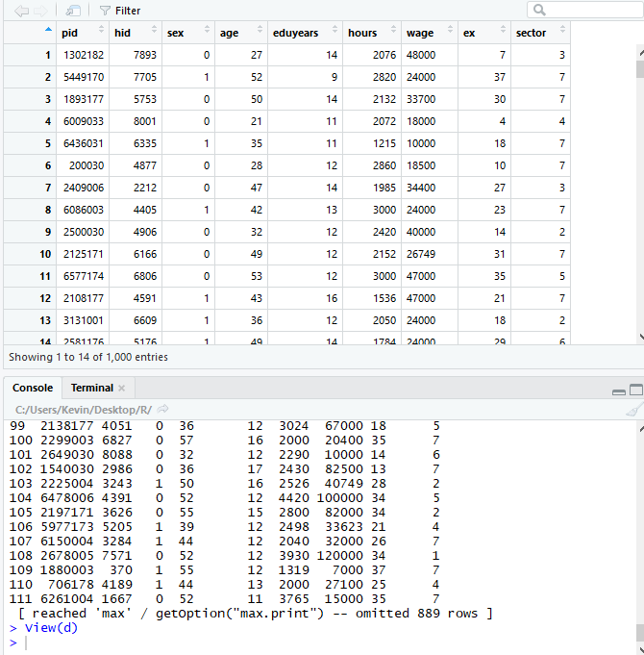Show data in new window icon
The height and width of the screenshot is (655, 644).
pyautogui.click(x=73, y=11)
